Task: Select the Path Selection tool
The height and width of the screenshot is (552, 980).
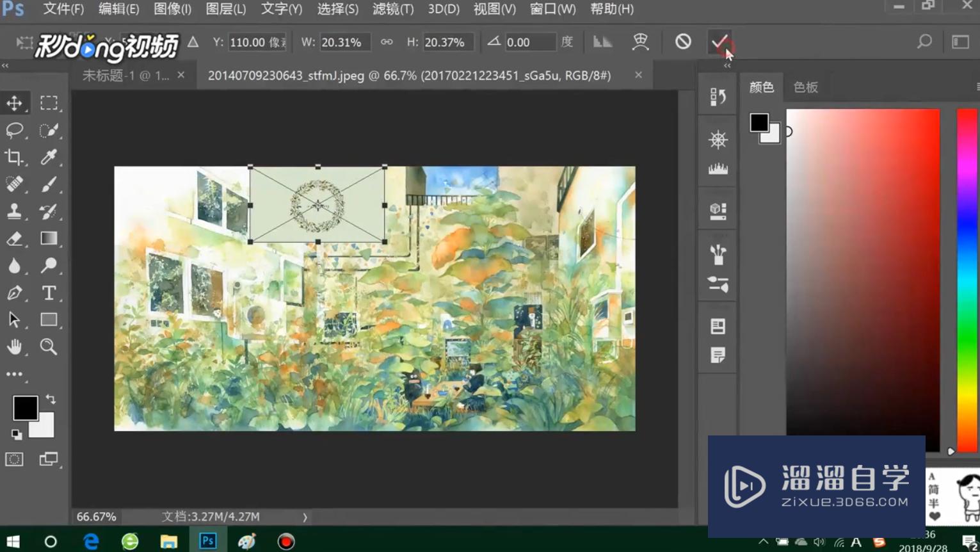Action: coord(14,320)
